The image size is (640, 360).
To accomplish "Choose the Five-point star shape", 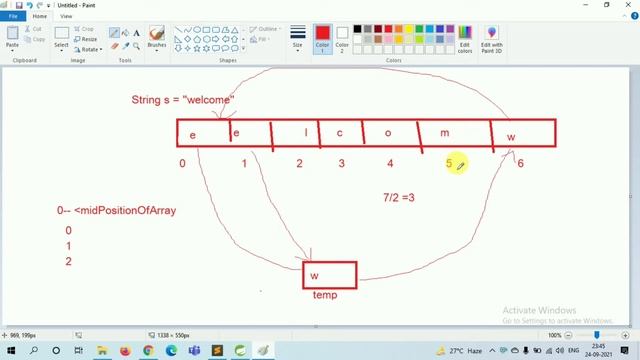I will click(197, 48).
